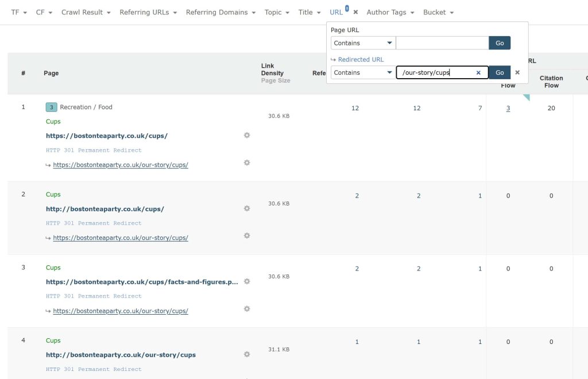This screenshot has height=379, width=588.
Task: Focus the Page URL text field
Action: (442, 43)
